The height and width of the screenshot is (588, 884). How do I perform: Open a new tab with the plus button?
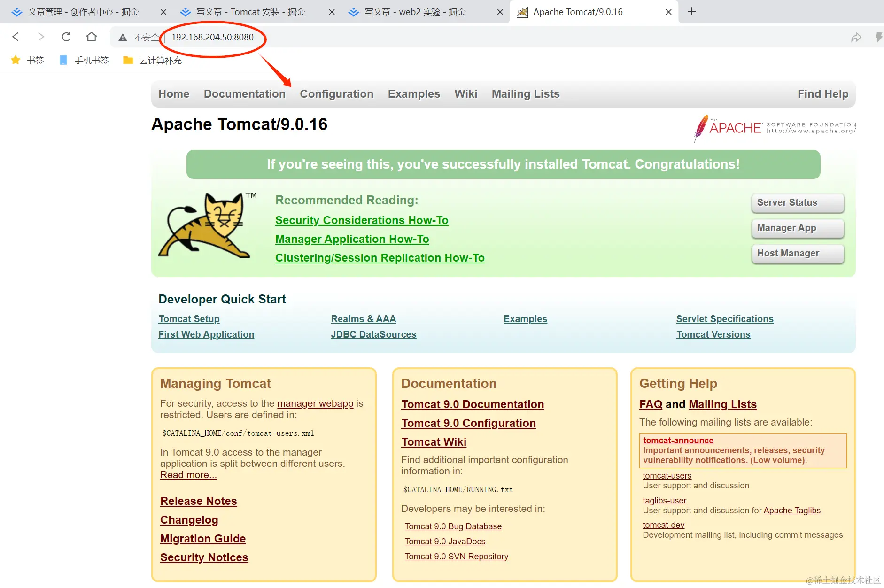click(x=692, y=12)
